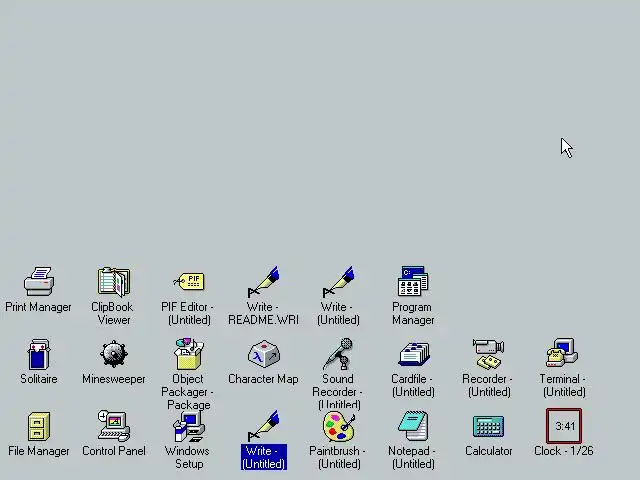Click the Program Manager icon
This screenshot has width=640, height=480.
(x=413, y=281)
